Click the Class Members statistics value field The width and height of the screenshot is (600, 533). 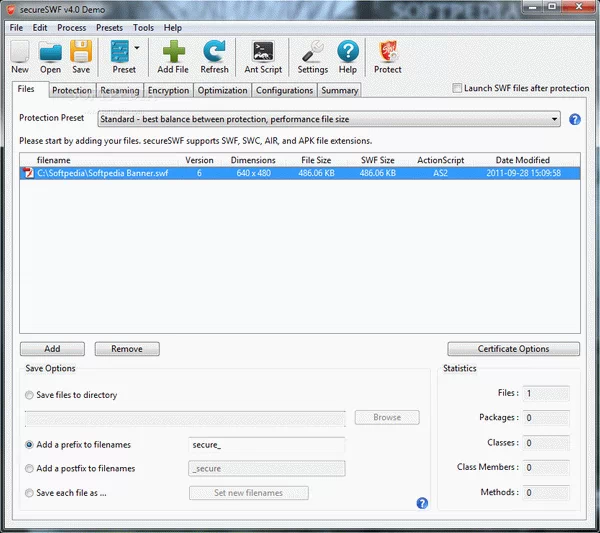(x=546, y=468)
